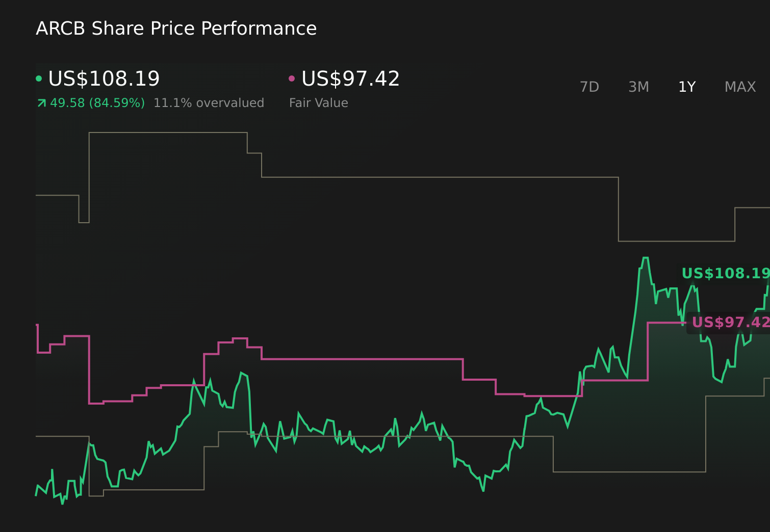The height and width of the screenshot is (532, 770).
Task: Click the long flat pink fair value line
Action: pyautogui.click(x=362, y=359)
